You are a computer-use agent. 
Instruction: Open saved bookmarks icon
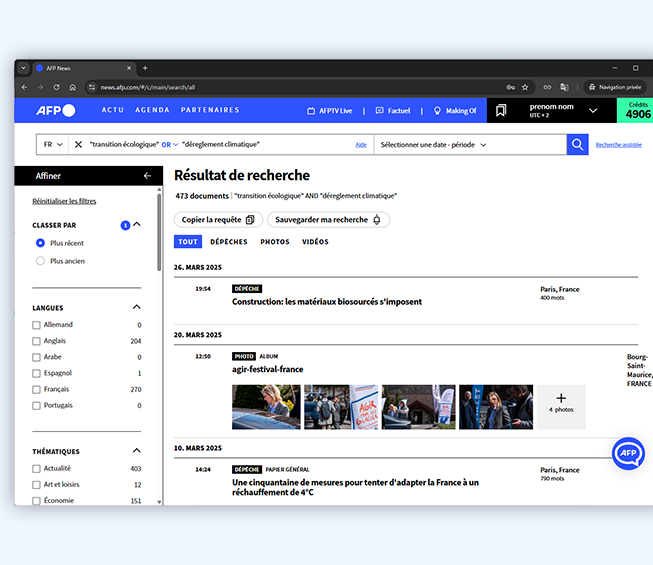501,110
